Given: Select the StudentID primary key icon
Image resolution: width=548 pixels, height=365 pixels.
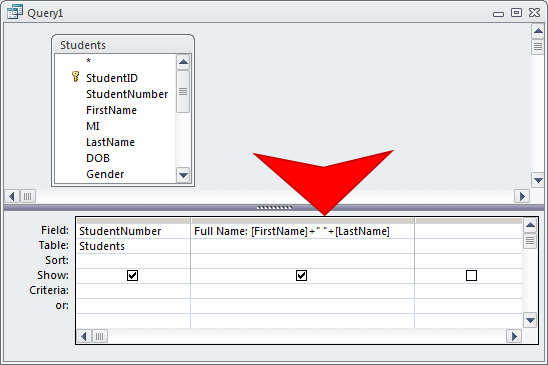Looking at the screenshot, I should tap(75, 77).
